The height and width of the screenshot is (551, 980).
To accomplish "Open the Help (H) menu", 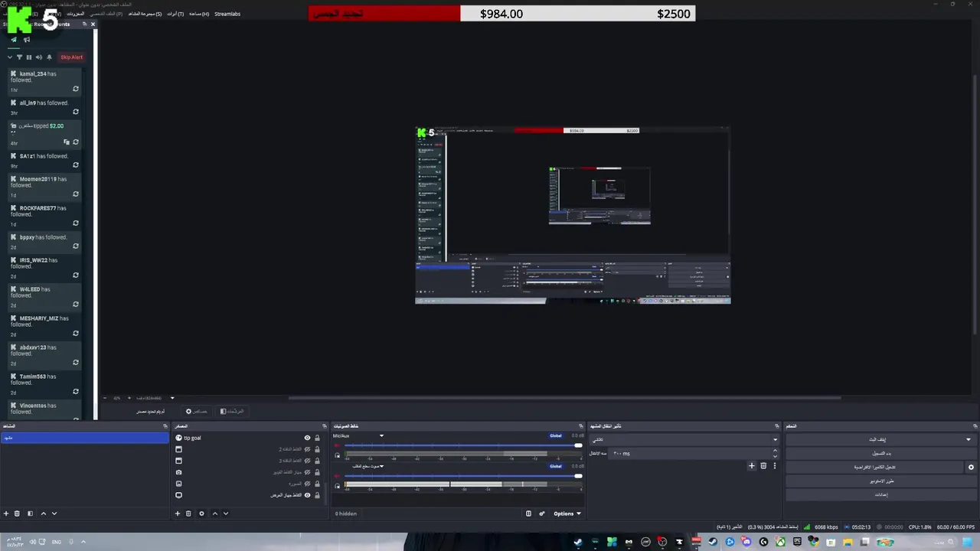I will click(199, 14).
